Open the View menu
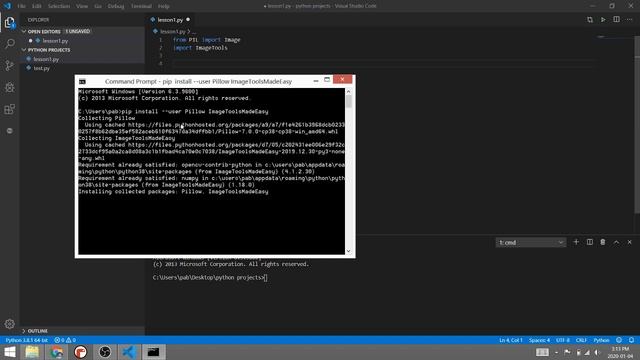640x360 pixels. 82,6
